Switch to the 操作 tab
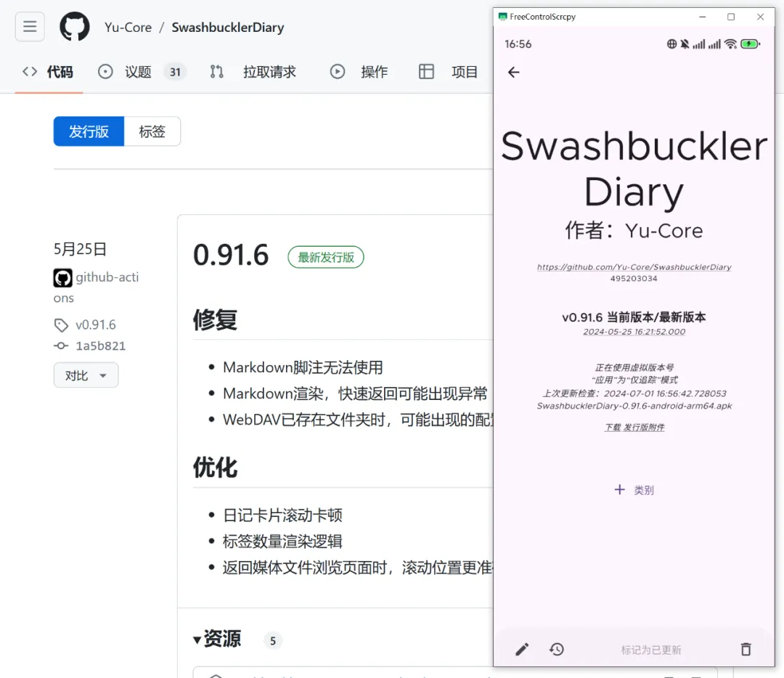784x678 pixels. 359,72
